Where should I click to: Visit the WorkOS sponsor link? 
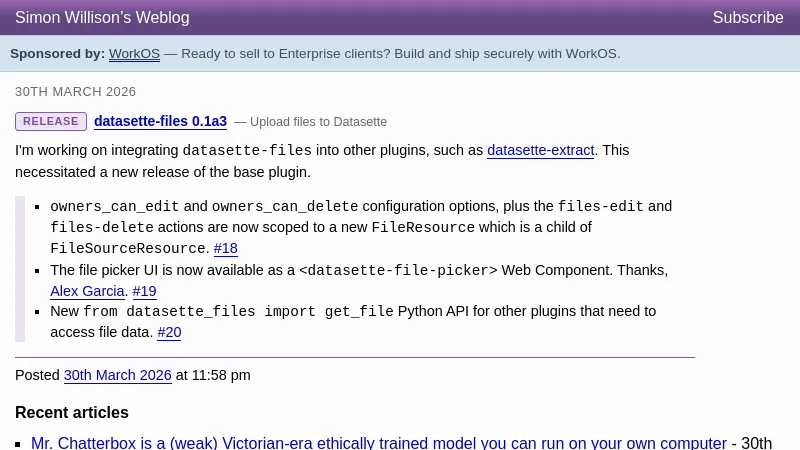pyautogui.click(x=134, y=54)
